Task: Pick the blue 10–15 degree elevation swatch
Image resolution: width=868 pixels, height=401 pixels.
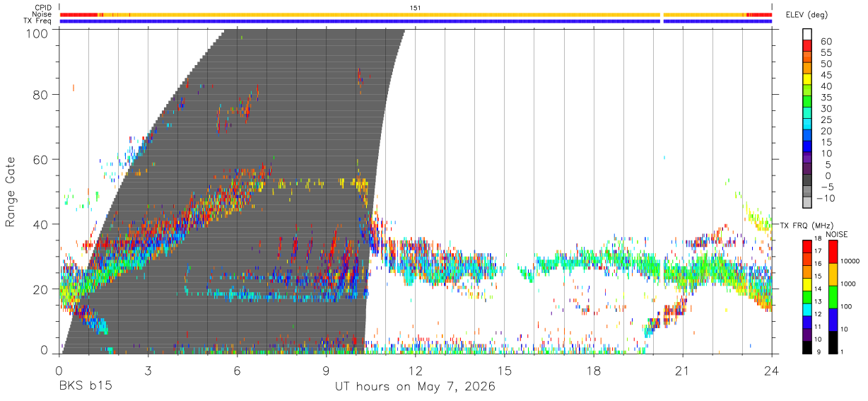Action: [807, 147]
